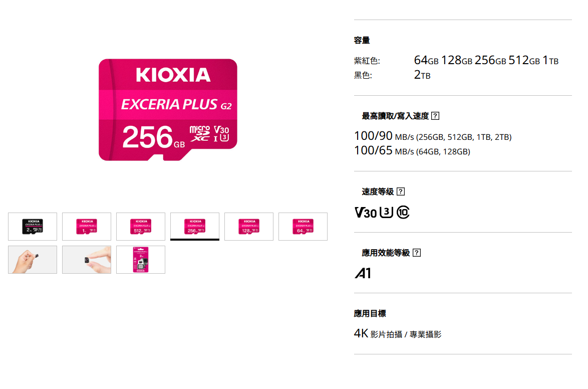The image size is (588, 389).
Task: Click the 應用目標 section heading
Action: 370,314
